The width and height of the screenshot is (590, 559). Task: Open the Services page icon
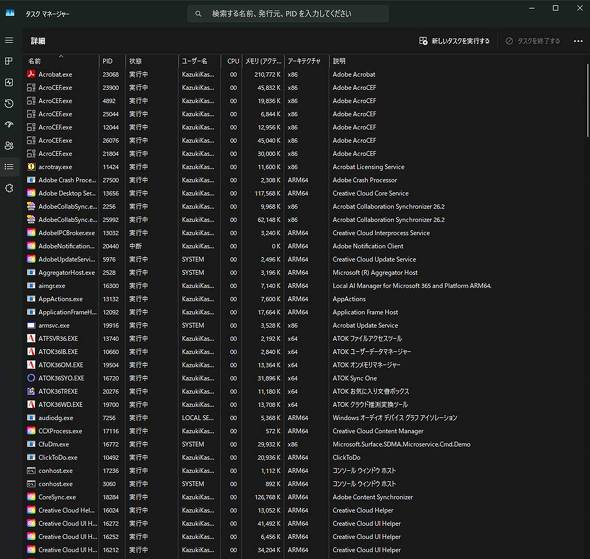click(9, 188)
